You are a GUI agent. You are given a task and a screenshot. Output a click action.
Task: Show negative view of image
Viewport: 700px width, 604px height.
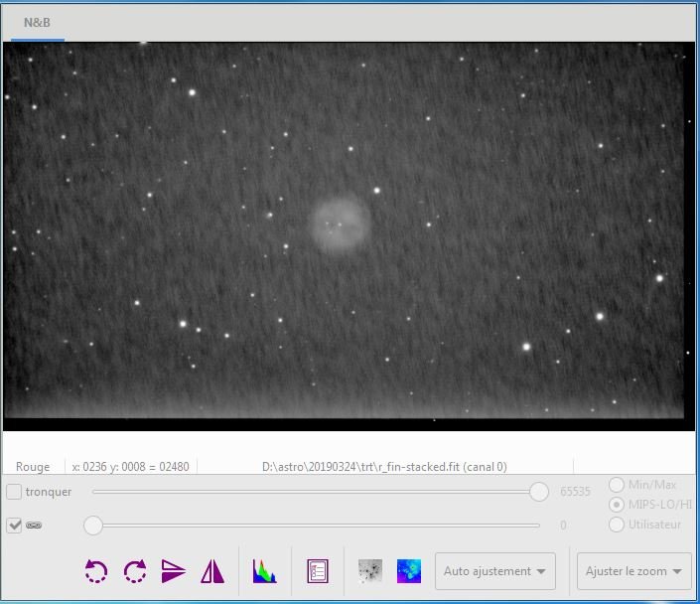[370, 571]
